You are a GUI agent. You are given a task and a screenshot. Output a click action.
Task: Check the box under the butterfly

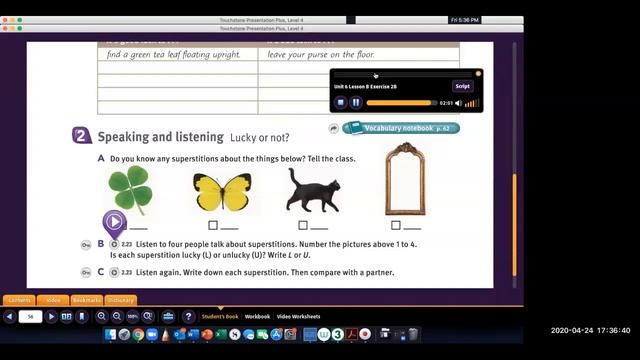213,225
